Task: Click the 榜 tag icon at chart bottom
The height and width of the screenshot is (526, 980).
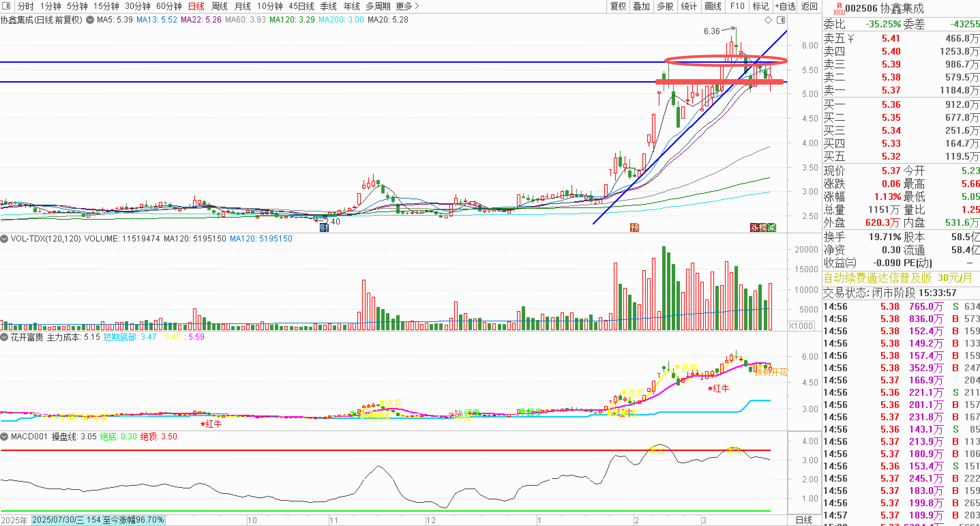Action: pos(763,228)
